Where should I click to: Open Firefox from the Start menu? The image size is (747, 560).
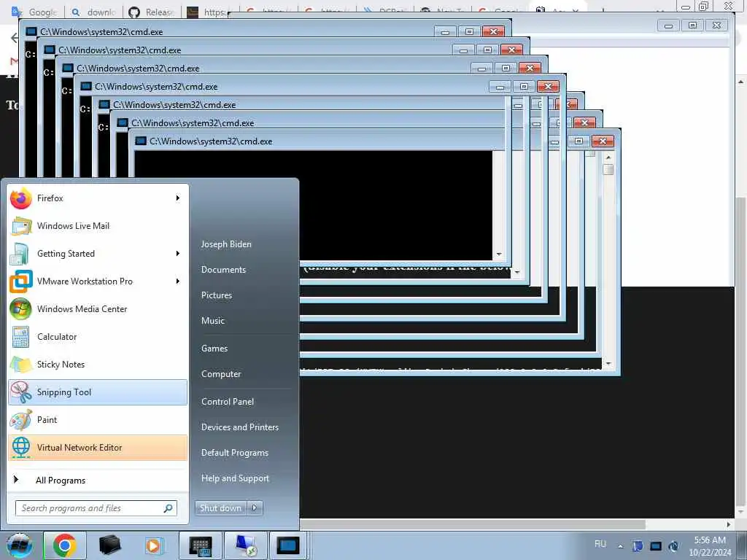(98, 198)
